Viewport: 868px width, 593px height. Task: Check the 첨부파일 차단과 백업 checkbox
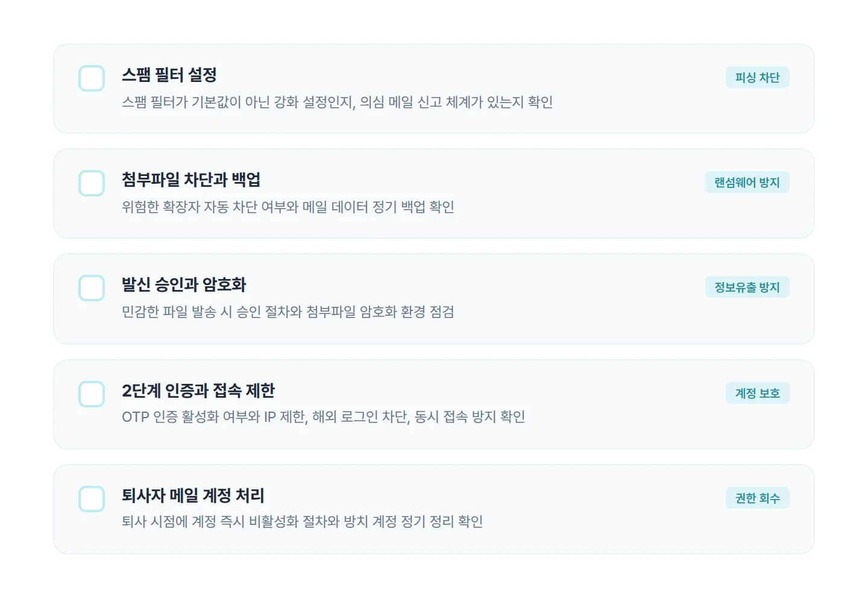point(91,183)
